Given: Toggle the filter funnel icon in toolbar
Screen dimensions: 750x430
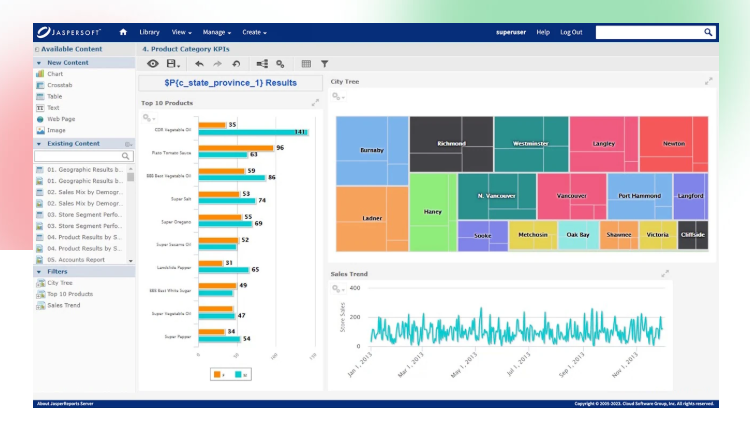Looking at the screenshot, I should point(324,64).
